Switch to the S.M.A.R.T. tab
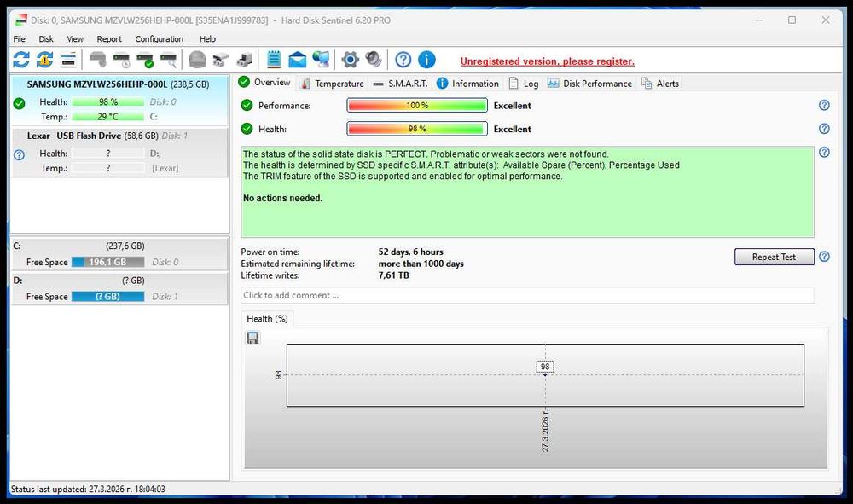The width and height of the screenshot is (853, 504). [401, 84]
